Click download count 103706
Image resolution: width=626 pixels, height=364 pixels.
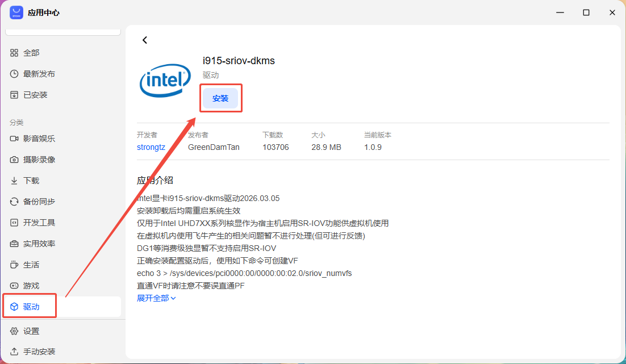(x=276, y=147)
